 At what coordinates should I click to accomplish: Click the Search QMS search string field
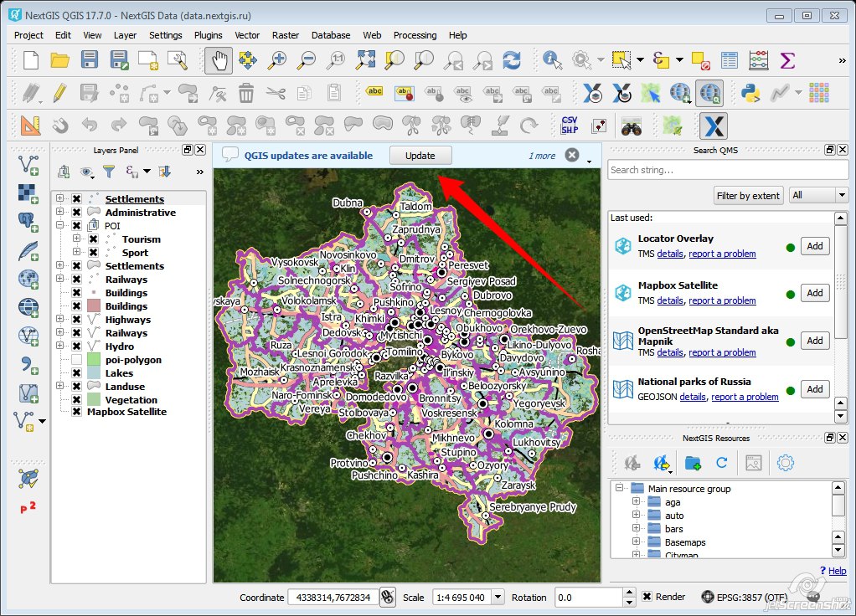tap(728, 170)
